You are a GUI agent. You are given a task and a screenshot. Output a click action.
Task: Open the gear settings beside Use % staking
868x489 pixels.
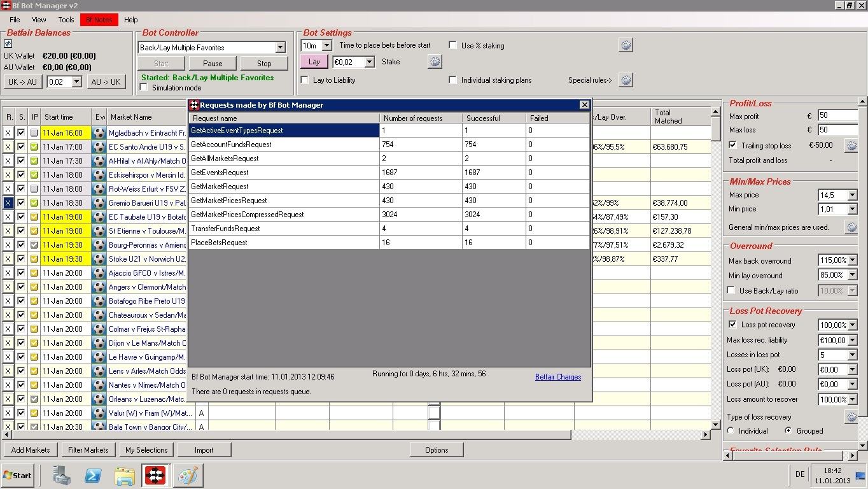(626, 45)
